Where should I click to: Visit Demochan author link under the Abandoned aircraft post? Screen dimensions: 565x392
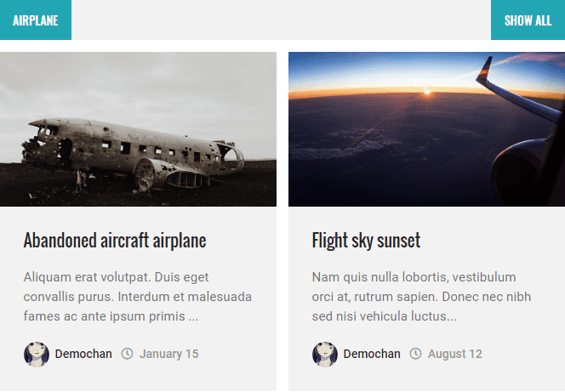[x=83, y=354]
